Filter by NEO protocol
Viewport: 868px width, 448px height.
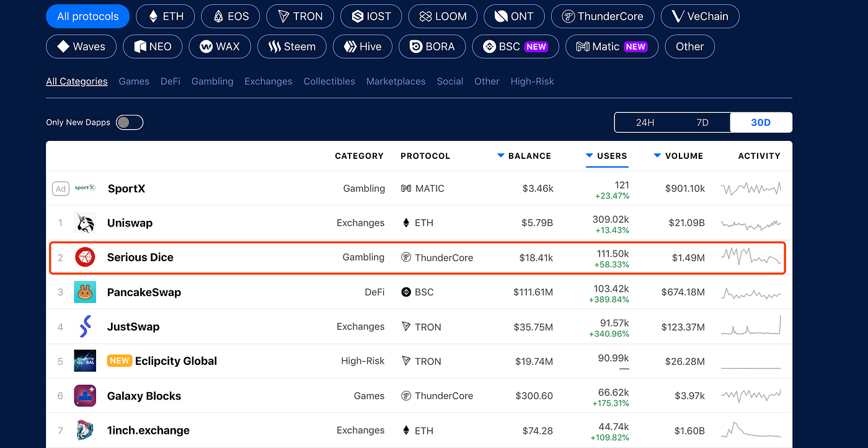[x=153, y=47]
